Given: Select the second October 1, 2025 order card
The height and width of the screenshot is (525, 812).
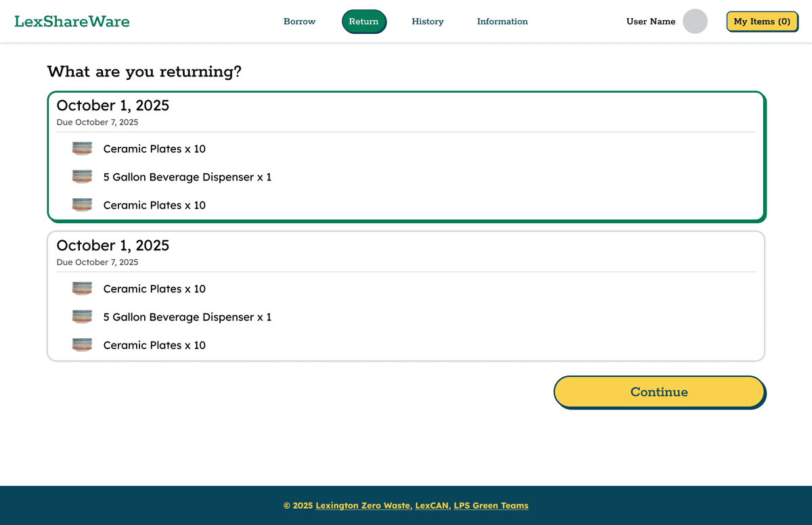Looking at the screenshot, I should coord(406,251).
